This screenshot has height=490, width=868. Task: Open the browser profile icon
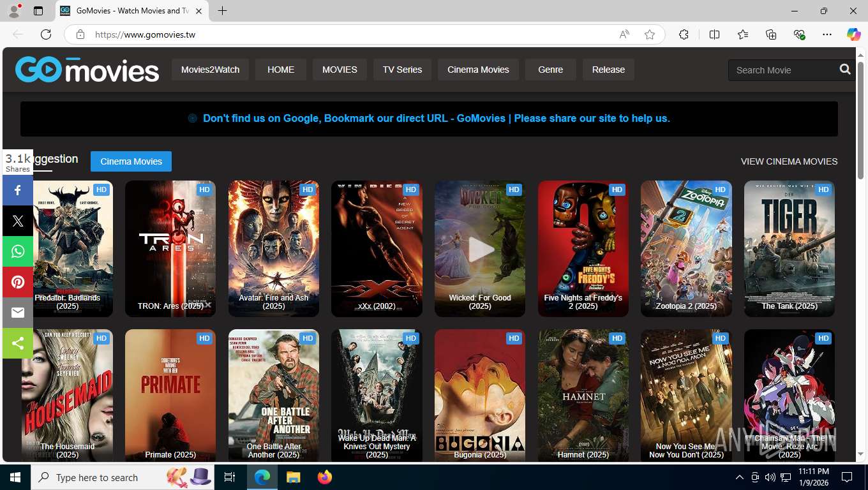pos(14,10)
